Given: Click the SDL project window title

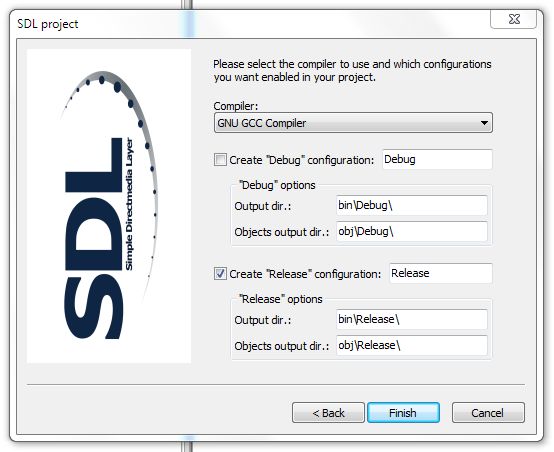Looking at the screenshot, I should [x=48, y=24].
